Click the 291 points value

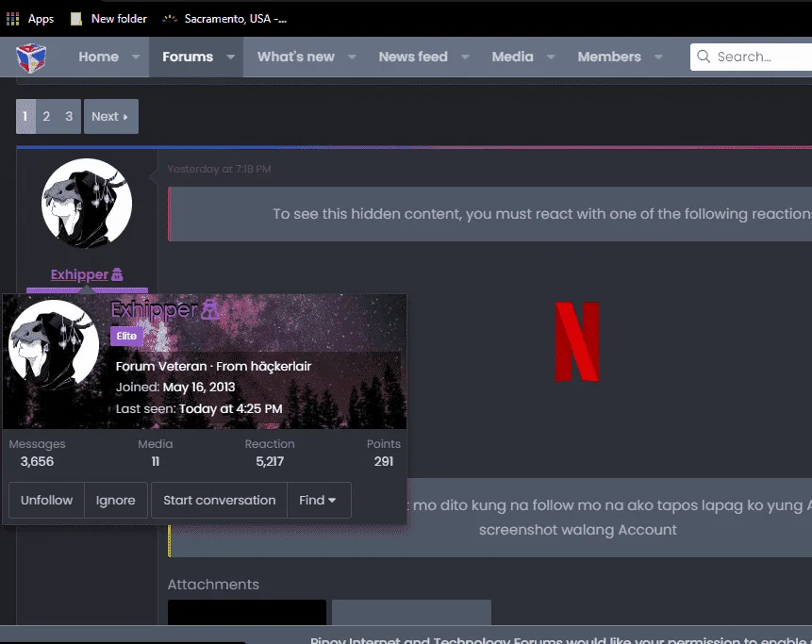point(384,461)
